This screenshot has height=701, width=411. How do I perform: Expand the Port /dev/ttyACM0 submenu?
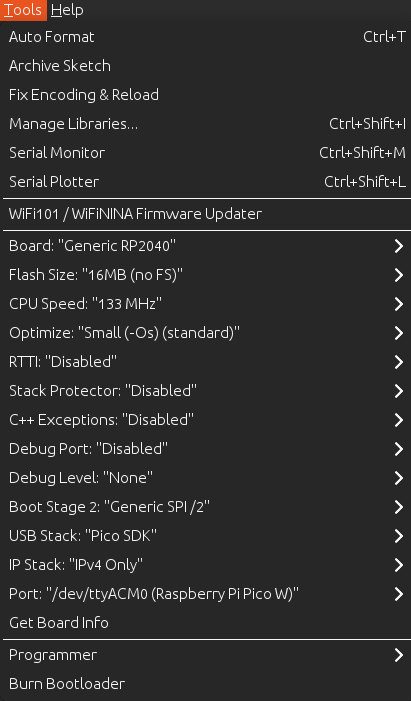(205, 594)
